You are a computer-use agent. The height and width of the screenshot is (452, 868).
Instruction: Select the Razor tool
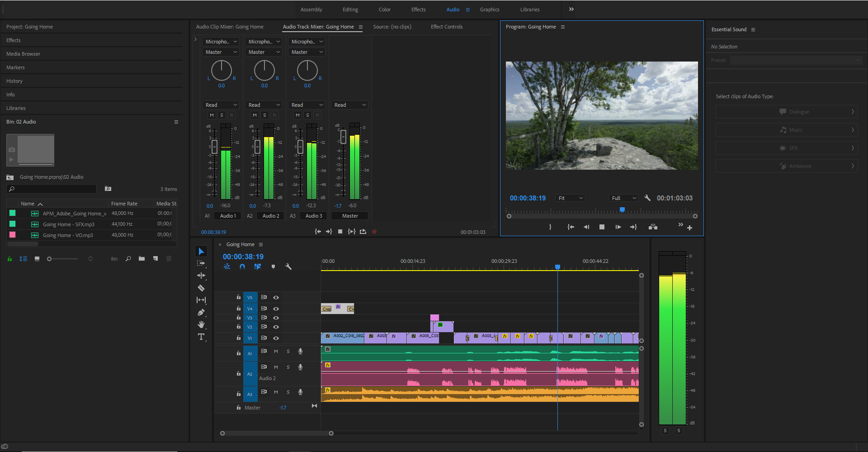click(201, 288)
